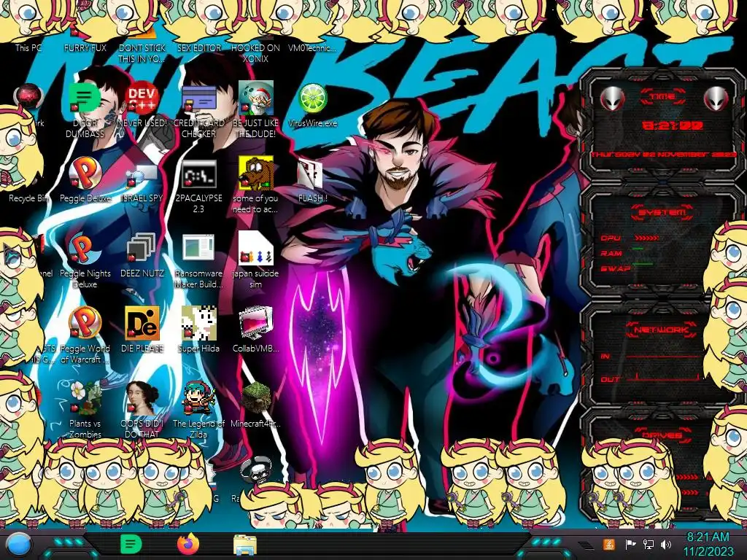The height and width of the screenshot is (560, 747).
Task: Launch The Legend of Zilda icon
Action: (198, 397)
